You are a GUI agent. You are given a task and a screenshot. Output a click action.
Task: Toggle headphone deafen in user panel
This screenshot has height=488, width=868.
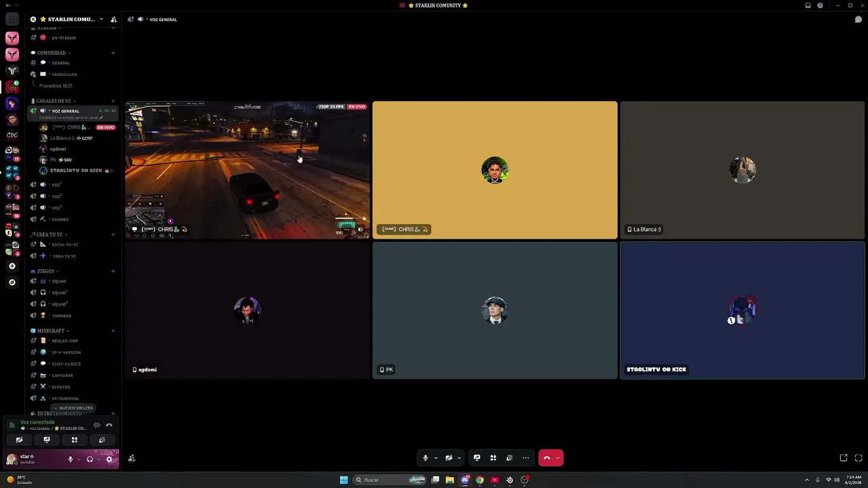click(x=90, y=460)
